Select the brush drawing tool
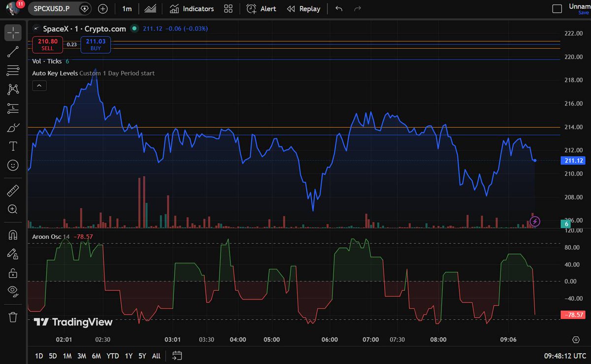The height and width of the screenshot is (364, 591). click(x=13, y=128)
